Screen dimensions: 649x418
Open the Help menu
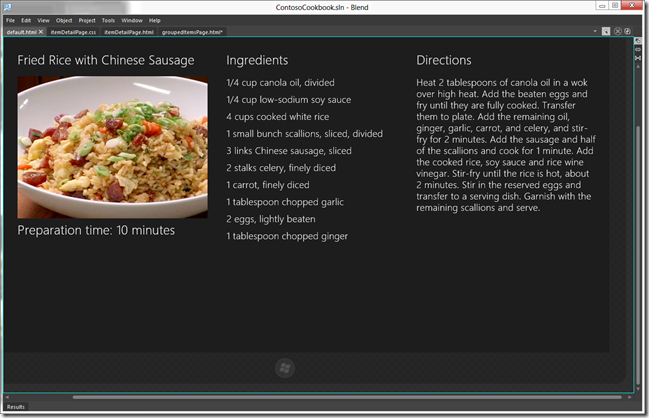155,20
